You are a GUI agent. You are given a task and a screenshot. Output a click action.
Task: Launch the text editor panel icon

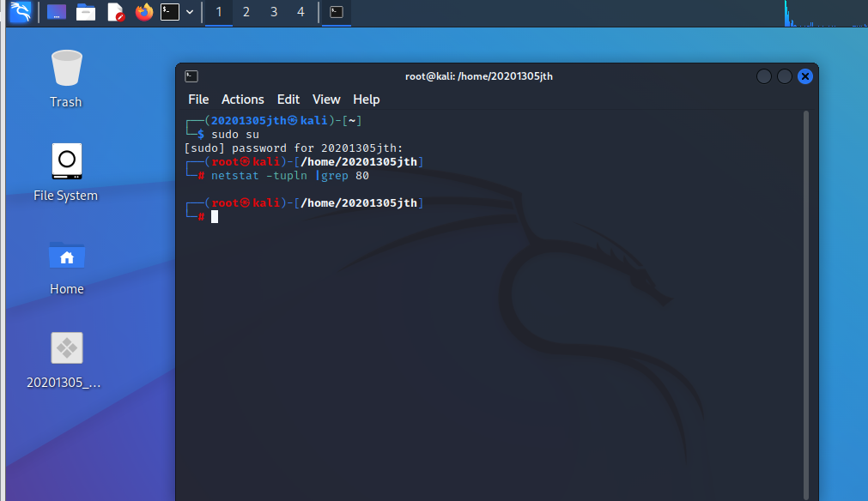[115, 12]
